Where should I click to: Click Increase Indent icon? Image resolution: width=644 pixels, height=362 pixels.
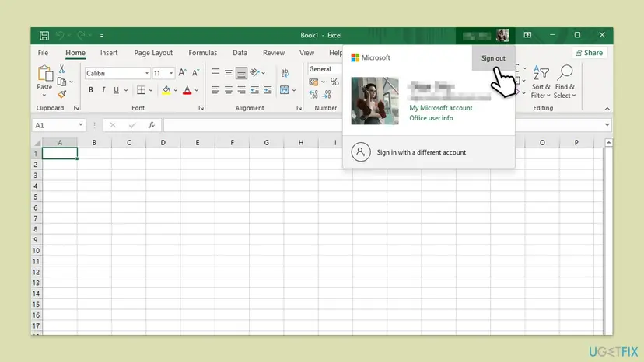[x=268, y=90]
